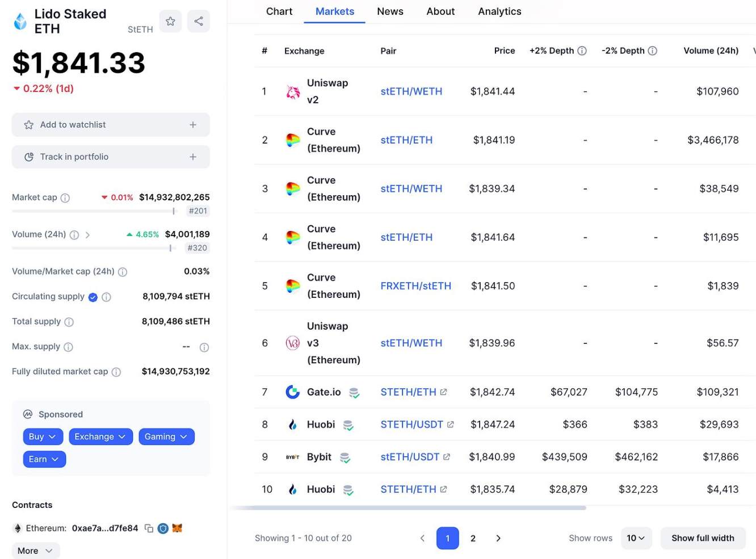Click -2% Depth info icon
Screen dimensions: 756x559
point(653,51)
